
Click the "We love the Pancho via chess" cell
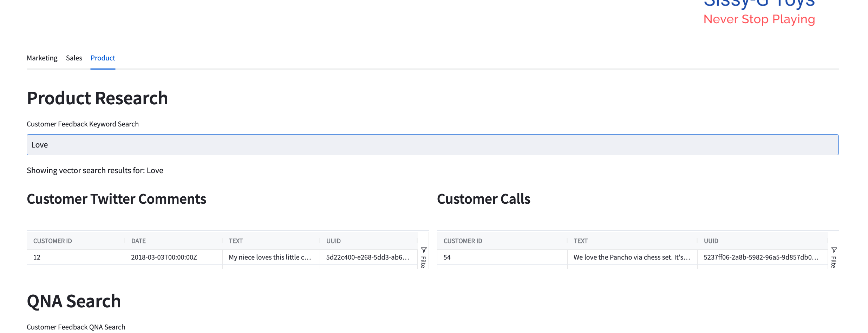632,257
